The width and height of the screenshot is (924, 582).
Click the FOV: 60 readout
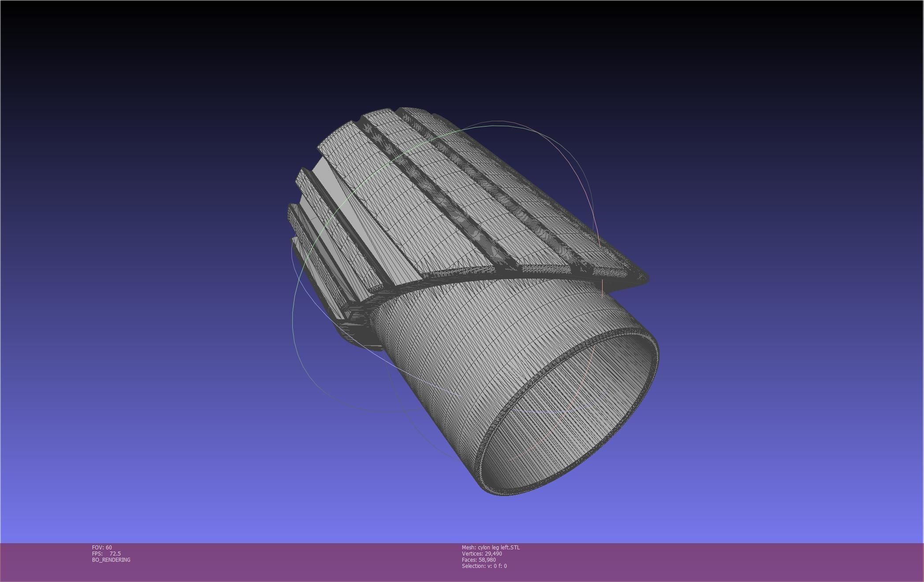(x=102, y=547)
